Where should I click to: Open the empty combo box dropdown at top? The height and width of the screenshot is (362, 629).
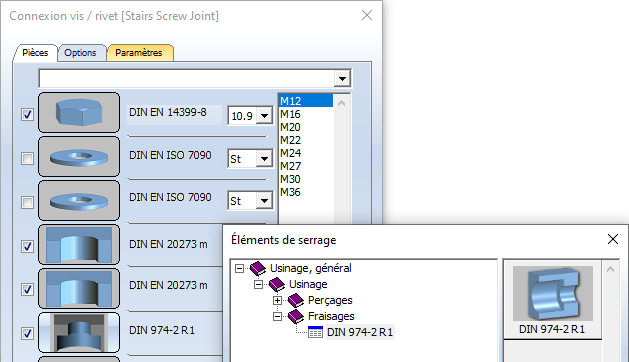click(x=342, y=79)
